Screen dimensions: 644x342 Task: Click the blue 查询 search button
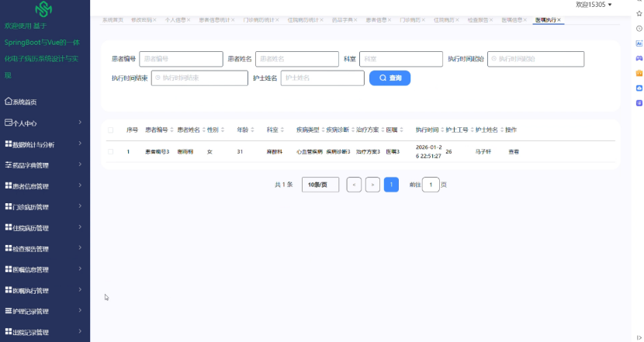point(390,78)
